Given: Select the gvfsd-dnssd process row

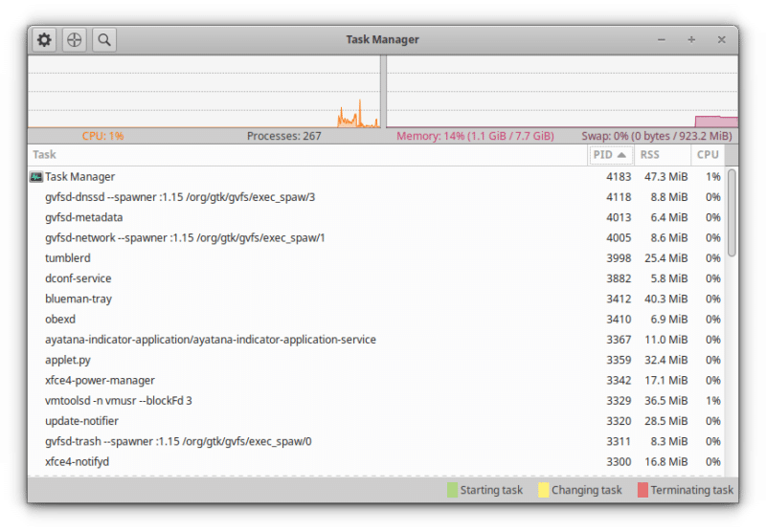Looking at the screenshot, I should [376, 197].
